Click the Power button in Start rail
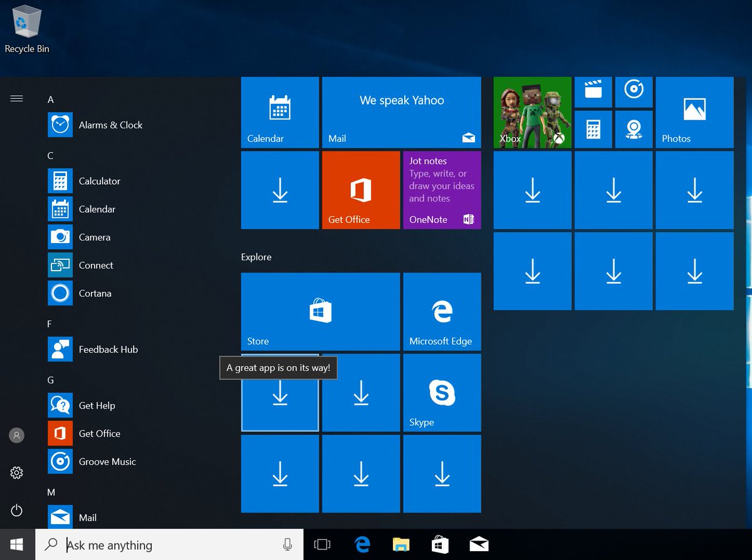752x560 pixels. click(17, 511)
